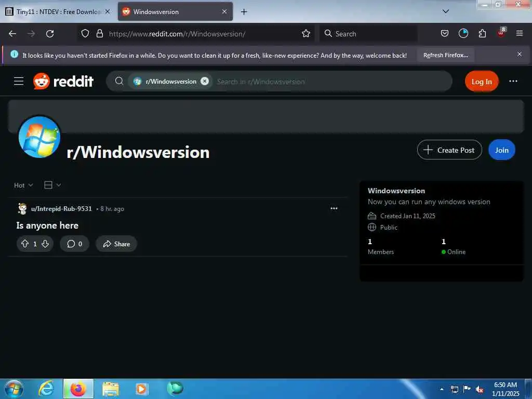Viewport: 532px width, 399px height.
Task: Open Windows Media Player taskbar icon
Action: tap(141, 389)
